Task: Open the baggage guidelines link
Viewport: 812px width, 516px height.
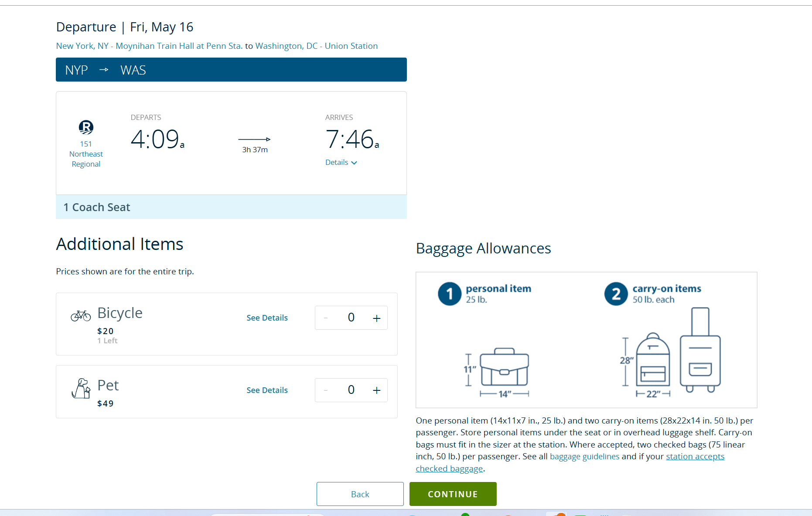Action: click(x=584, y=456)
